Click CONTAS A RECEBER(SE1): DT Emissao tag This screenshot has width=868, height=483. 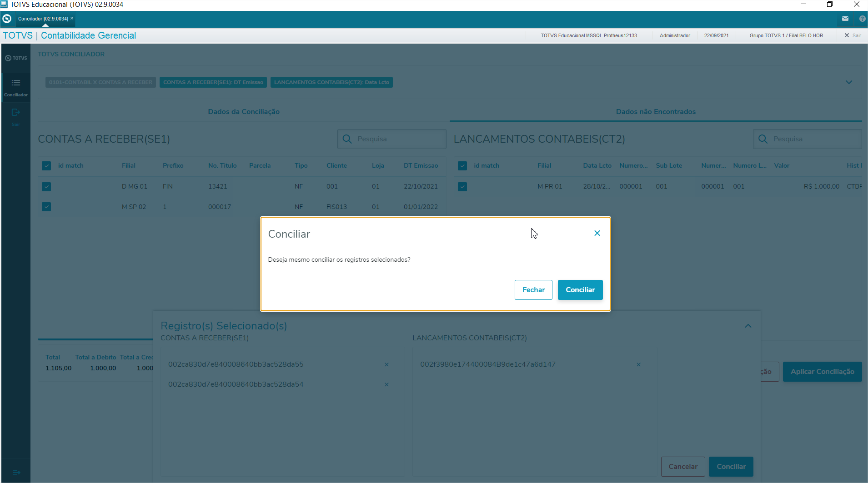pyautogui.click(x=213, y=82)
